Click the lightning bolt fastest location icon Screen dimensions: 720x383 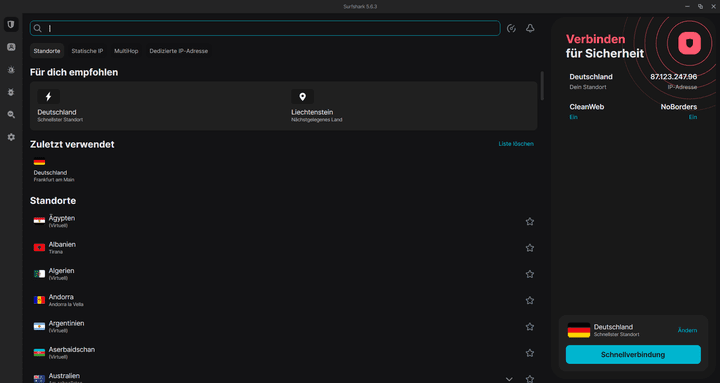[49, 96]
